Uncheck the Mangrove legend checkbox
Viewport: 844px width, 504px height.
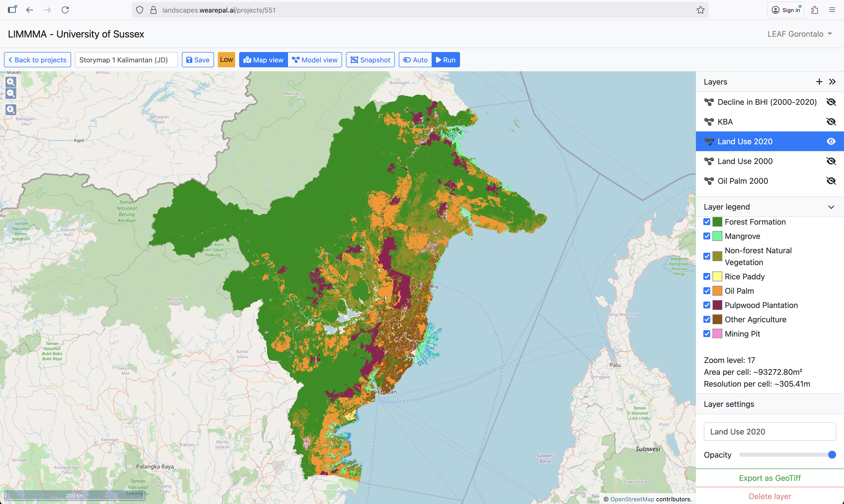click(707, 236)
